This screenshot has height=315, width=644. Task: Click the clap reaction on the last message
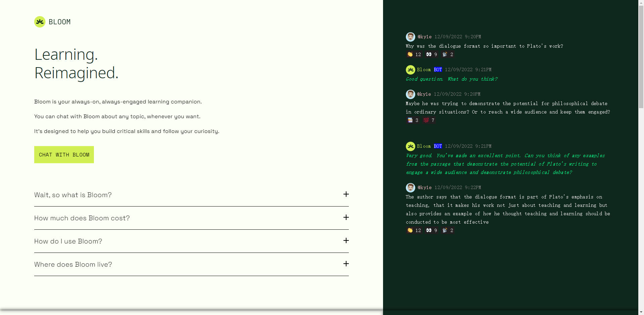(x=414, y=230)
